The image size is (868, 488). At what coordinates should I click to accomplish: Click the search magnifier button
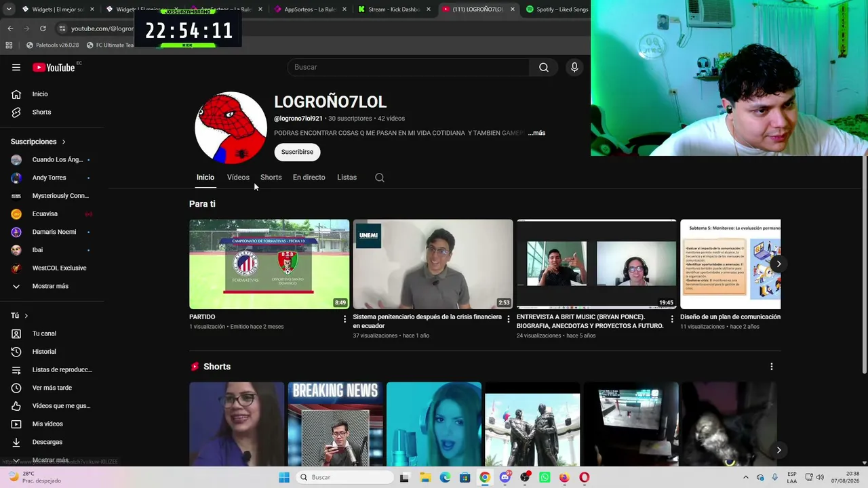(544, 67)
